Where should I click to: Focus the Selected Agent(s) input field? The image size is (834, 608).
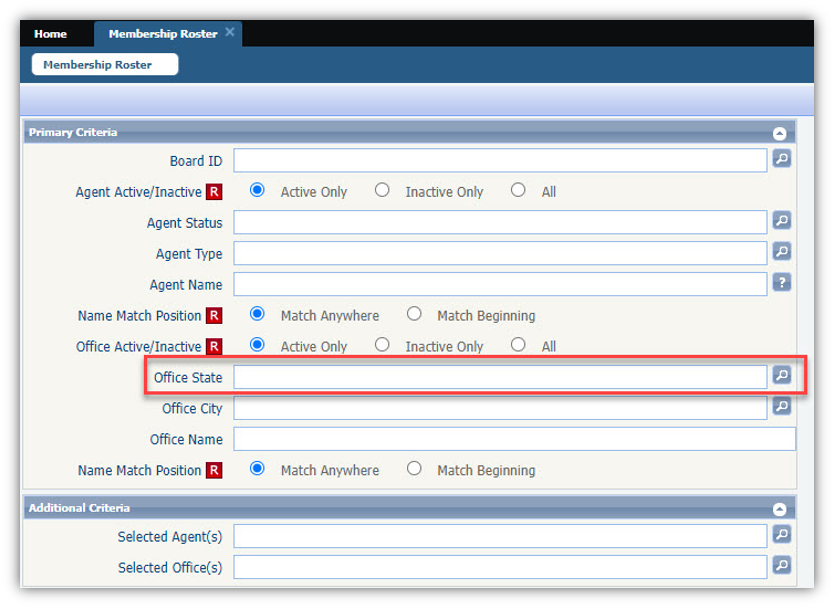pyautogui.click(x=500, y=536)
